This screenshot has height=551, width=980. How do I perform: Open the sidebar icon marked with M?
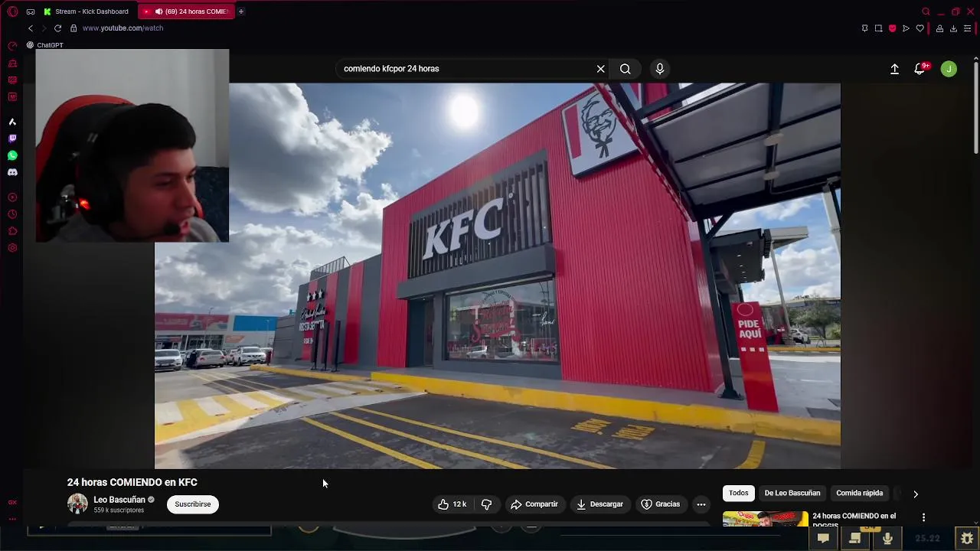(12, 97)
